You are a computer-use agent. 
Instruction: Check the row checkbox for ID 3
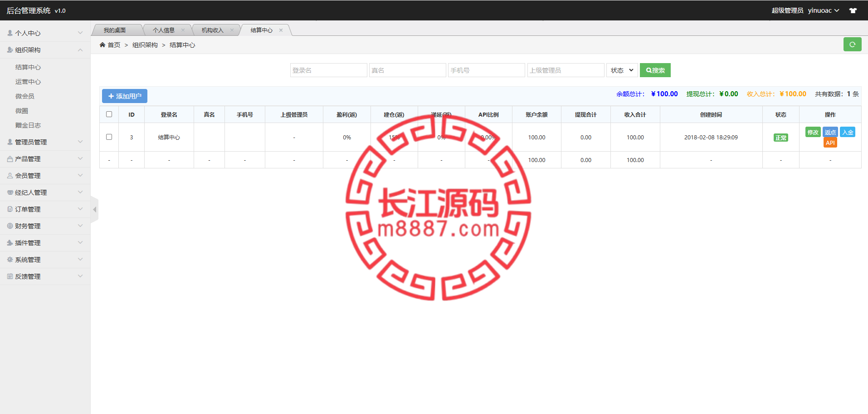tap(109, 137)
